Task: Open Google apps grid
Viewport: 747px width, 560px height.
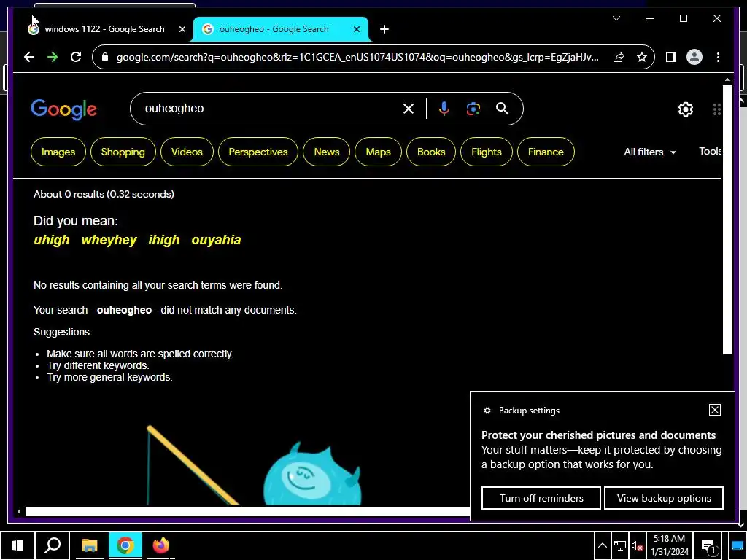Action: [717, 109]
